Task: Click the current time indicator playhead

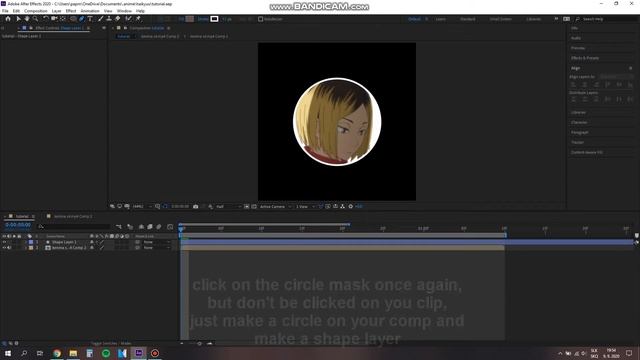Action: [181, 229]
